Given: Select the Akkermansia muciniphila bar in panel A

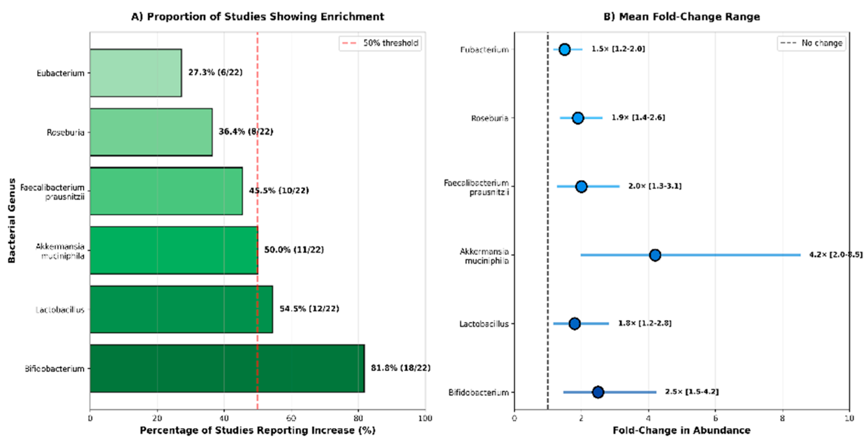Looking at the screenshot, I should click(x=174, y=250).
